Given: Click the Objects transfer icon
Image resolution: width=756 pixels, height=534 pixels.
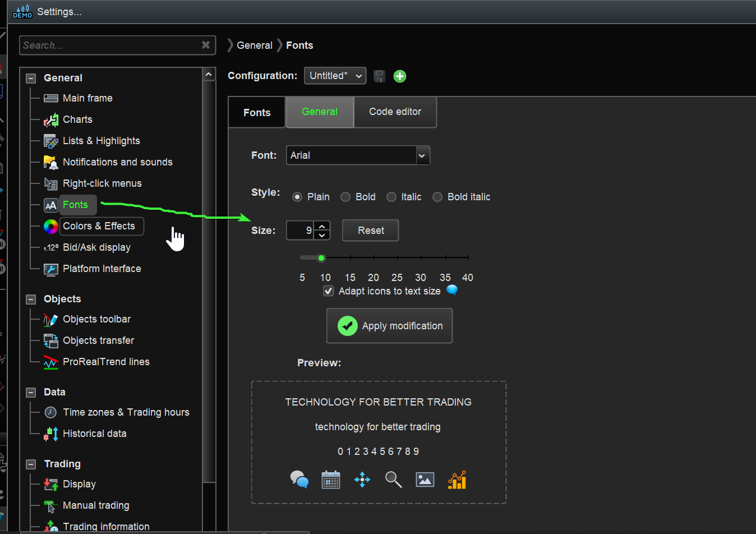Looking at the screenshot, I should coord(51,340).
